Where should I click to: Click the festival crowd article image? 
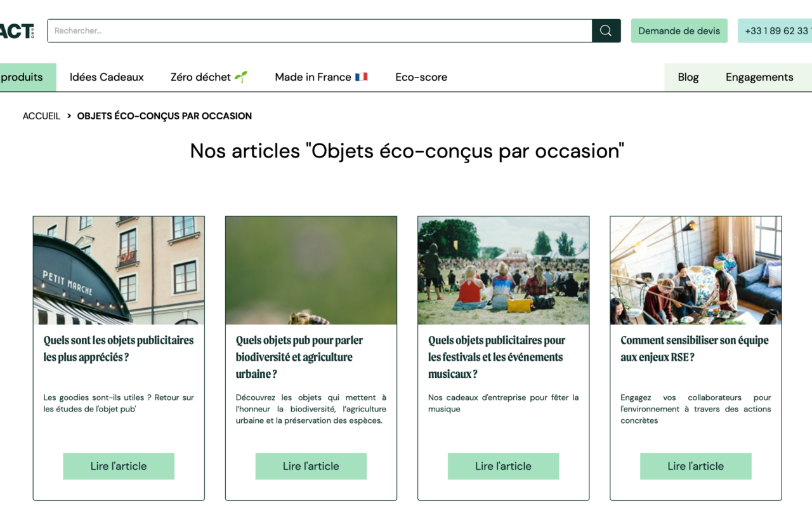(503, 271)
